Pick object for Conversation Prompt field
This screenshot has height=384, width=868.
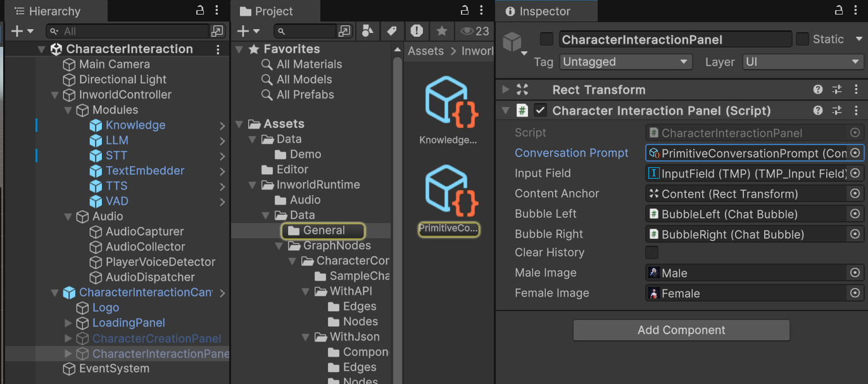point(855,153)
